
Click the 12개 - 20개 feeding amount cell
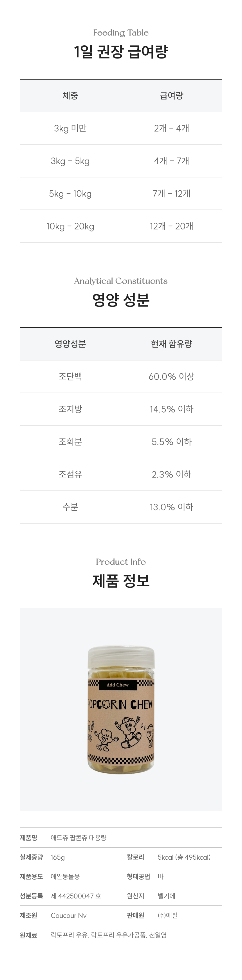172,226
